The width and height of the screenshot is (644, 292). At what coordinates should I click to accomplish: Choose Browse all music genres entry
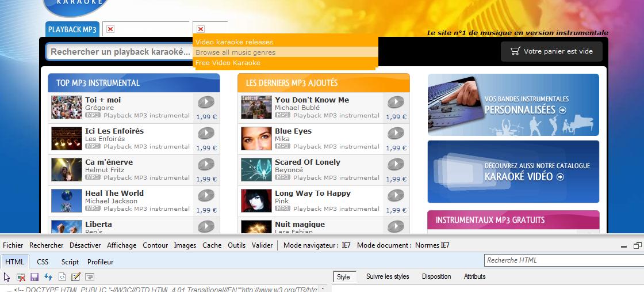(285, 52)
